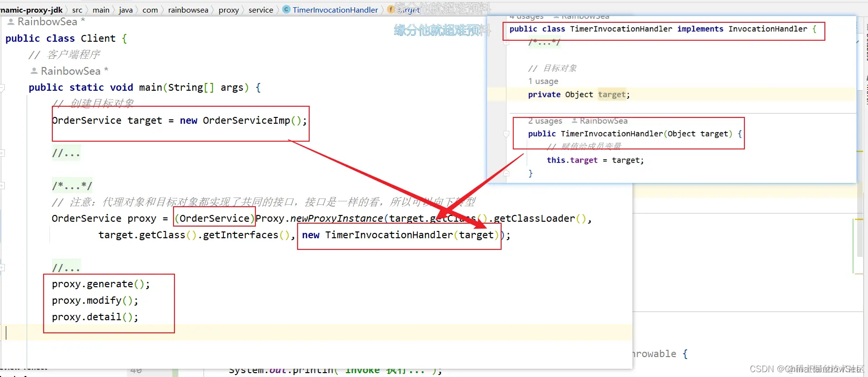The image size is (868, 377).
Task: Click the 'public static void' keywords
Action: (x=80, y=87)
